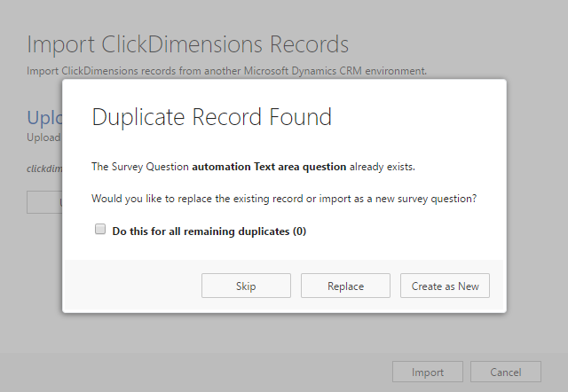Click the duplicates count '(0)'
The height and width of the screenshot is (392, 568).
[x=299, y=231]
